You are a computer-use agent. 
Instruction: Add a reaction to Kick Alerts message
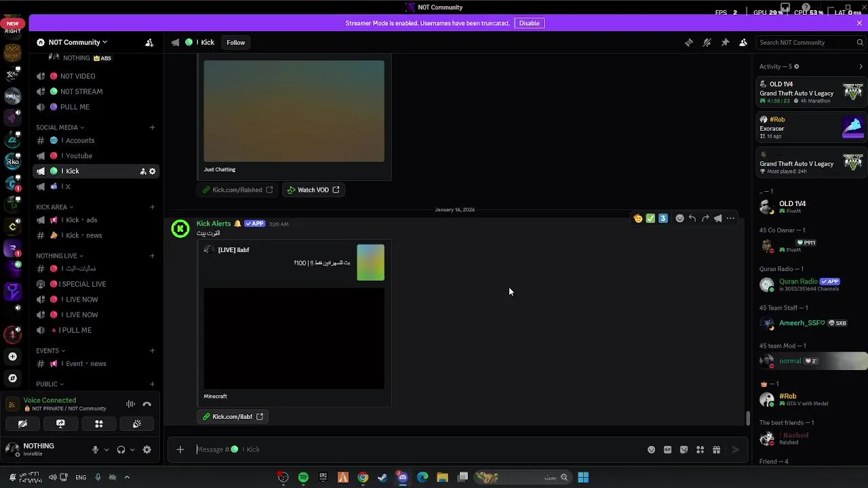pyautogui.click(x=679, y=218)
